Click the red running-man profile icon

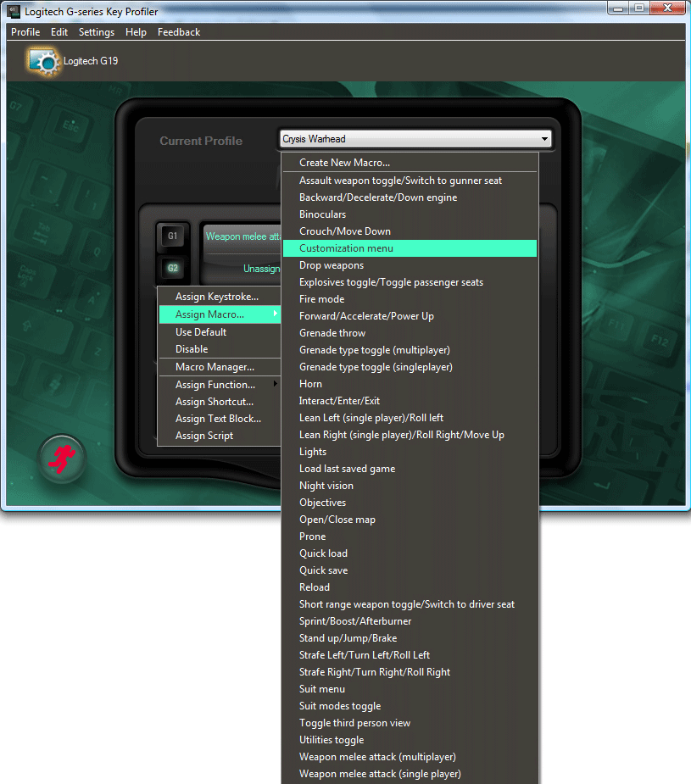point(62,459)
